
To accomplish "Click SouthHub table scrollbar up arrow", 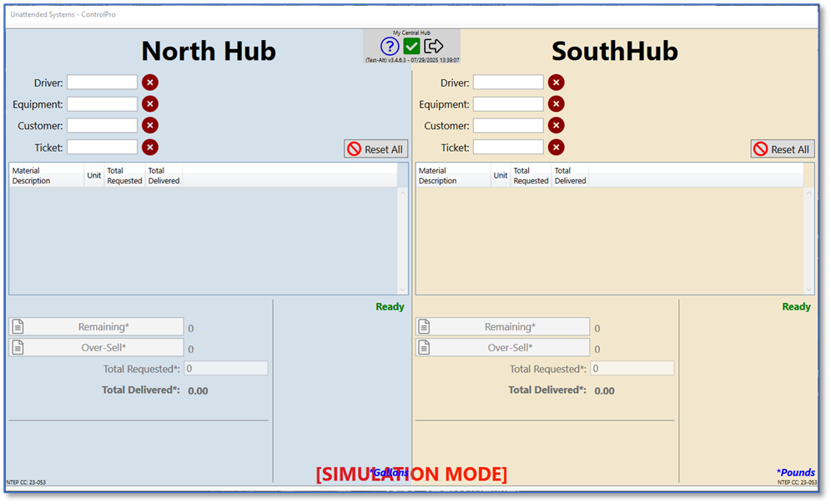I will pos(808,193).
